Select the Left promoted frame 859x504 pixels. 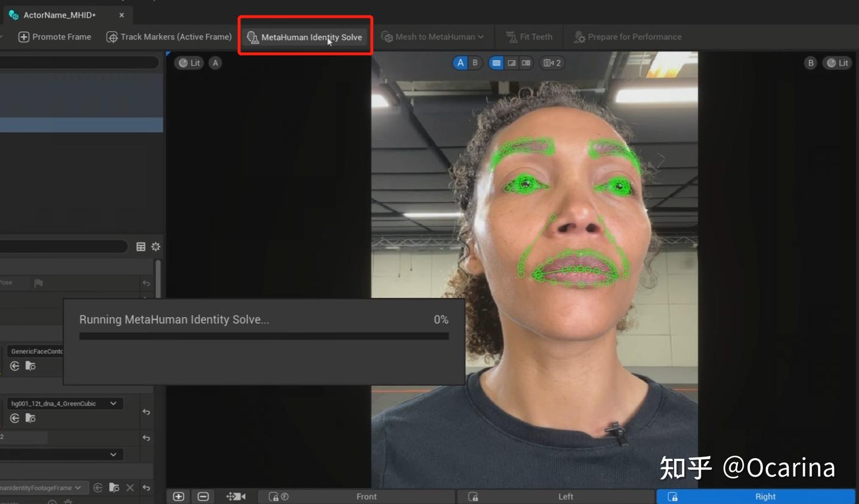pos(565,496)
